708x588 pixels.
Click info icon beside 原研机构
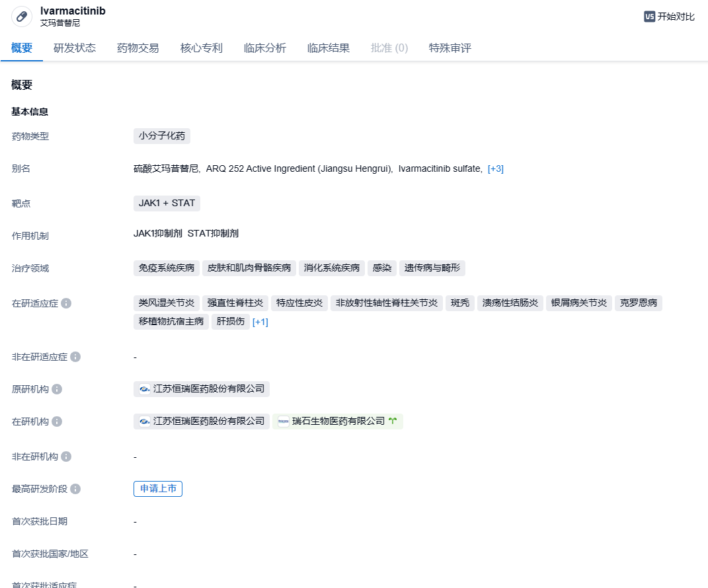(57, 389)
